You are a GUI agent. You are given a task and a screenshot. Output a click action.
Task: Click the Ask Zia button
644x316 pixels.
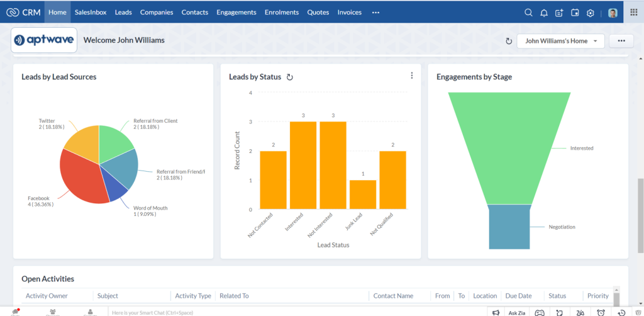coord(517,312)
